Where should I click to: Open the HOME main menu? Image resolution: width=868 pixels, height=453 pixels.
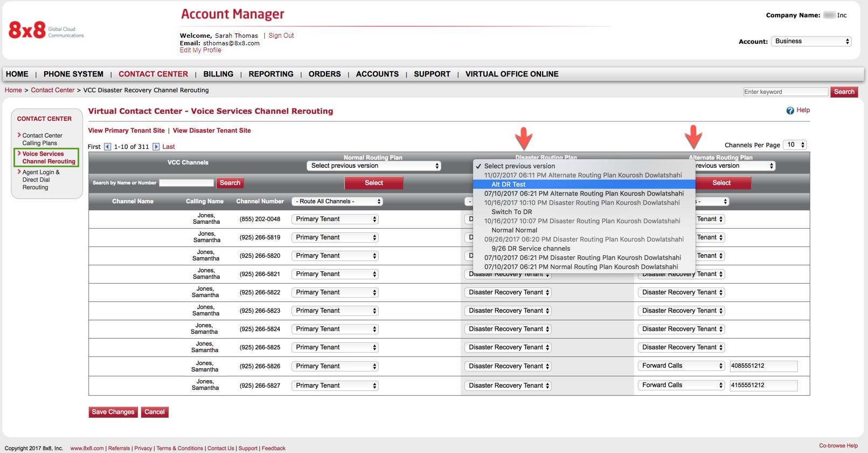[17, 74]
